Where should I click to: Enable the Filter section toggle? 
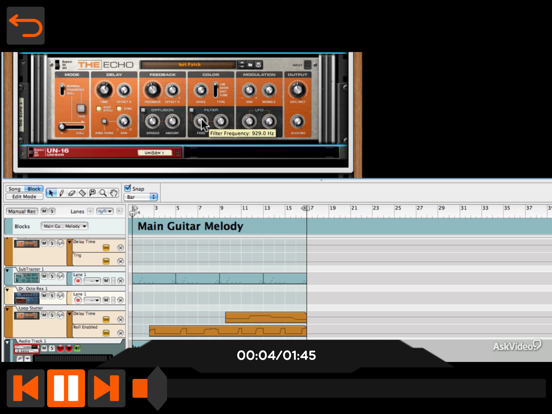coord(192,110)
